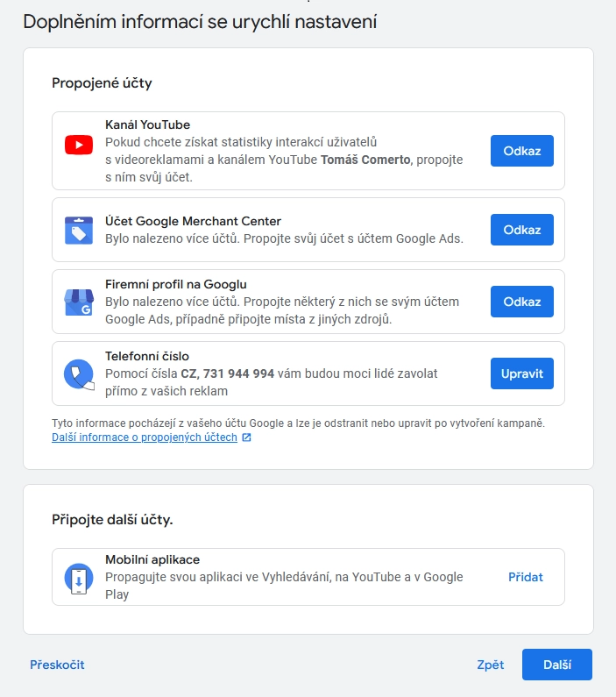Open Další informace o propojených účtech link

click(145, 437)
